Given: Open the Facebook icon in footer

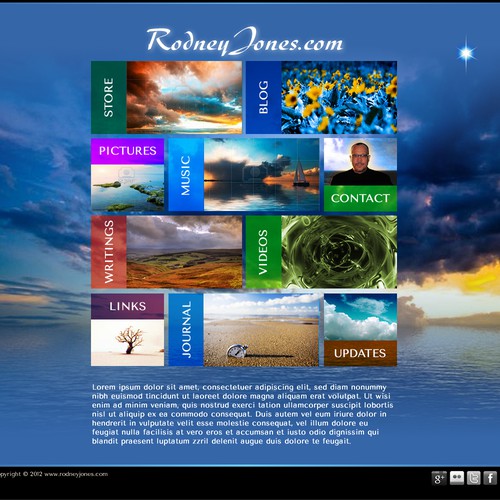Looking at the screenshot, I should pyautogui.click(x=490, y=478).
